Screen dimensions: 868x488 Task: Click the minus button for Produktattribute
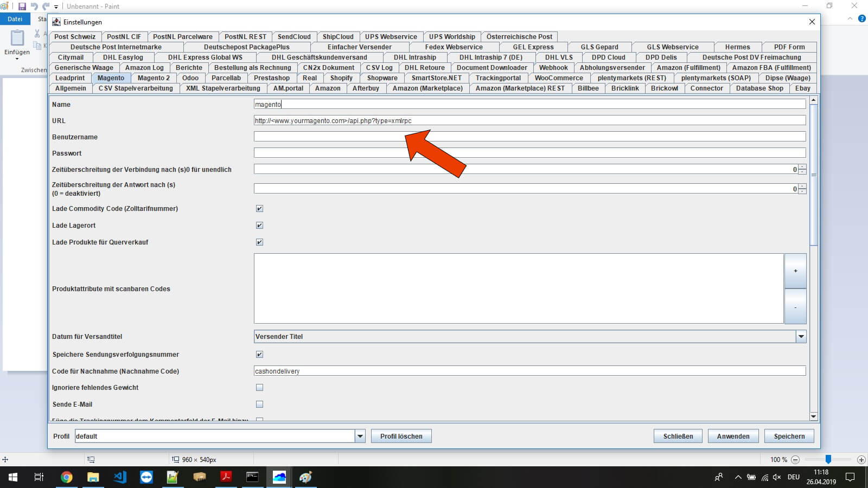[795, 307]
